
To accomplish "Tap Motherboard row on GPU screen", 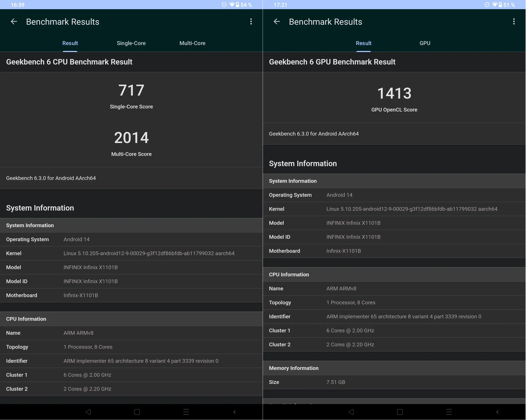I will (394, 251).
